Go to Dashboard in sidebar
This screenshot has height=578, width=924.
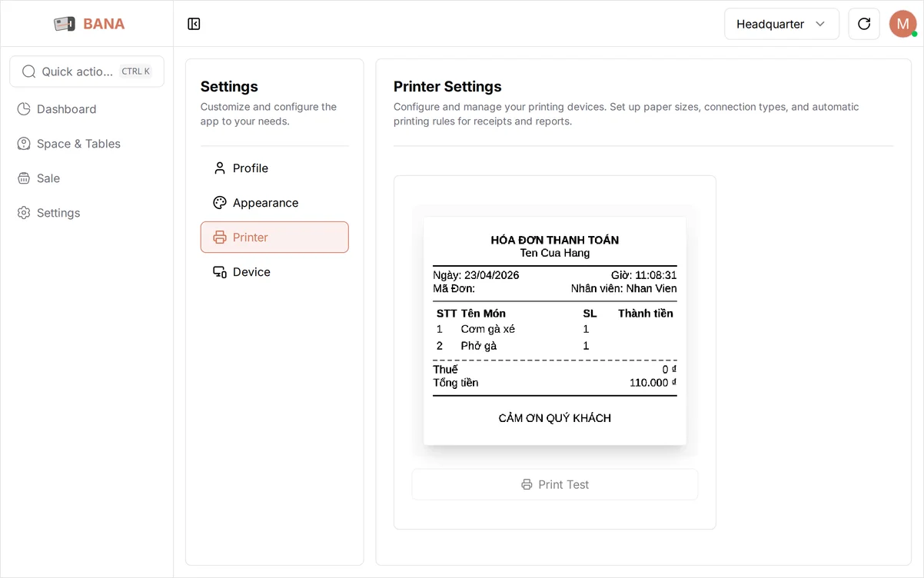[87, 109]
